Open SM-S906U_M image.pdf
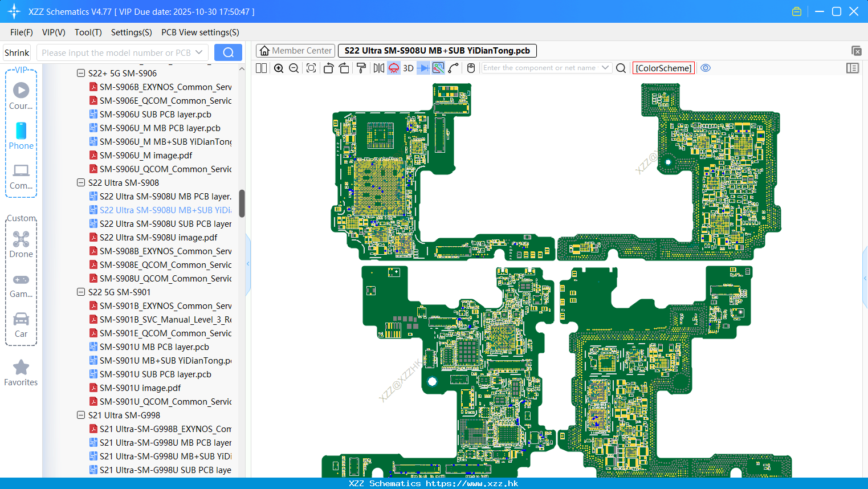Image resolution: width=868 pixels, height=489 pixels. point(145,155)
